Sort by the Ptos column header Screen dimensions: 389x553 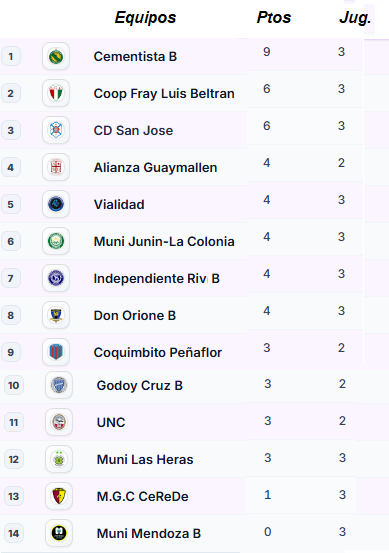(274, 17)
